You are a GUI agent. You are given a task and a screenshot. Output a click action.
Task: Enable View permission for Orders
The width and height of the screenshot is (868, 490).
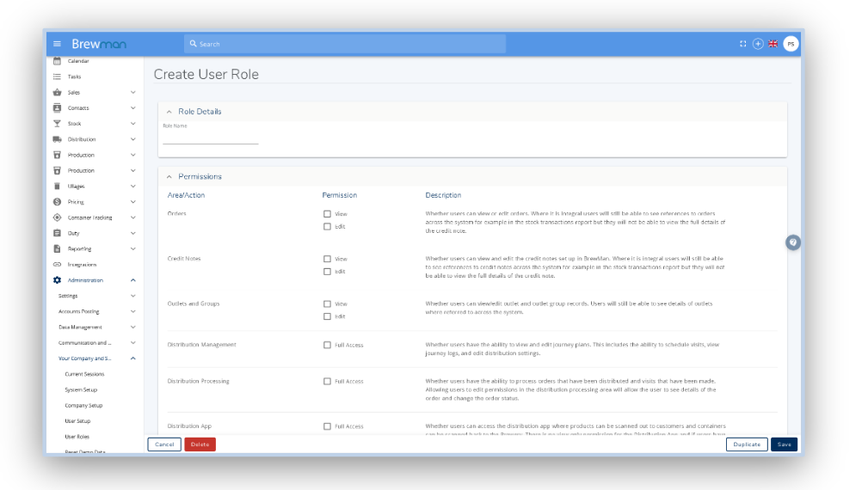pos(327,214)
